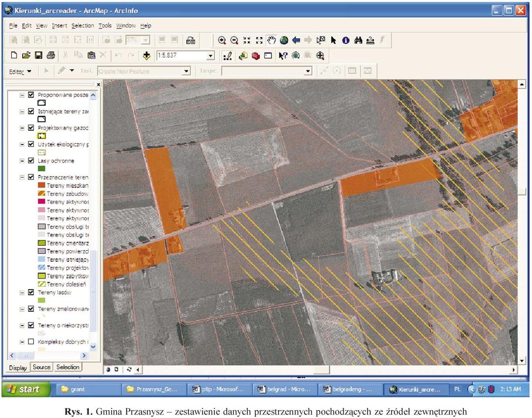Click the table of contents scroll-down arrow
The width and height of the screenshot is (532, 418).
pos(93,347)
